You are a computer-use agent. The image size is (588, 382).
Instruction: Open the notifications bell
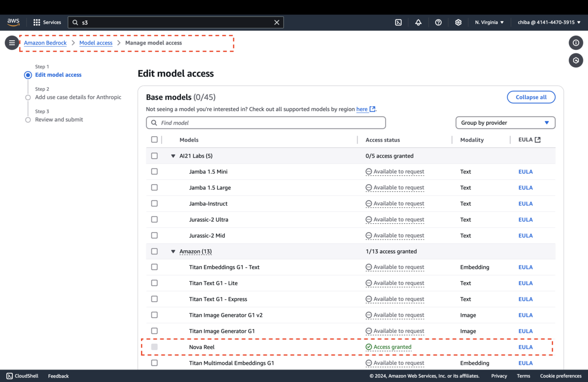[x=418, y=23]
